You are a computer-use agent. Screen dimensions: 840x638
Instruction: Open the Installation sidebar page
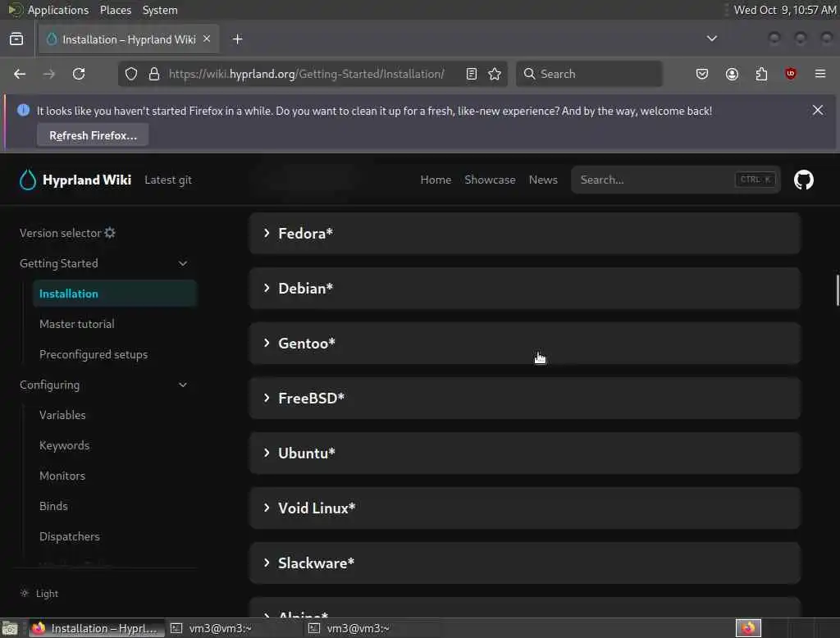115,294
